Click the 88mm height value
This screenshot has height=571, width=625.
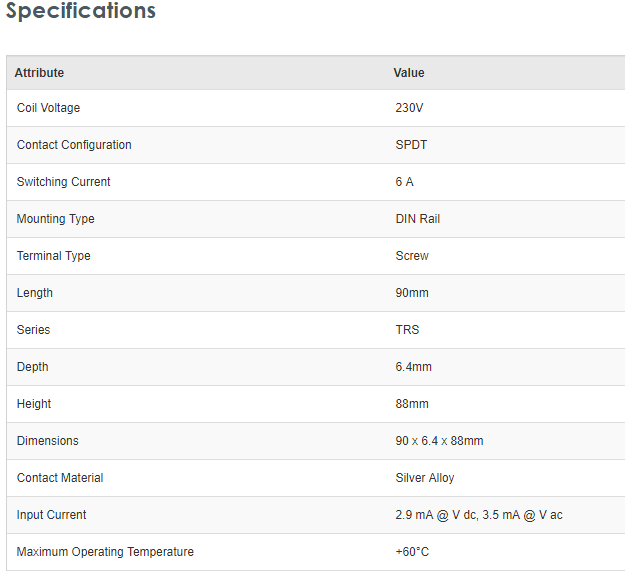pos(412,404)
